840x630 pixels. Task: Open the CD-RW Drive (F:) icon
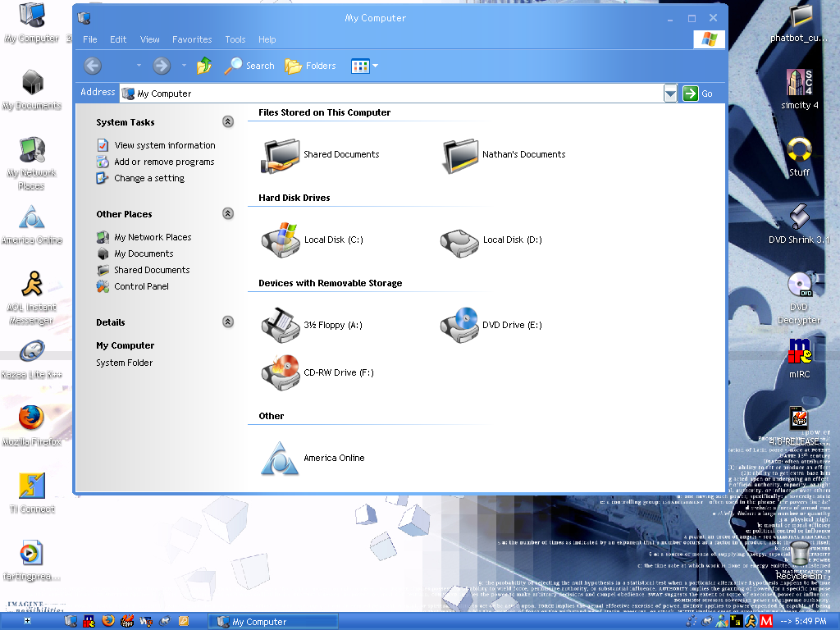[281, 372]
